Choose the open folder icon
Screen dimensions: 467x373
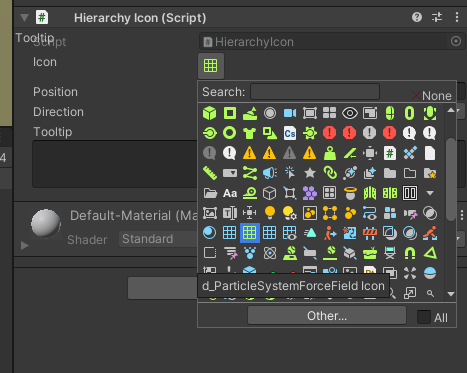click(210, 193)
